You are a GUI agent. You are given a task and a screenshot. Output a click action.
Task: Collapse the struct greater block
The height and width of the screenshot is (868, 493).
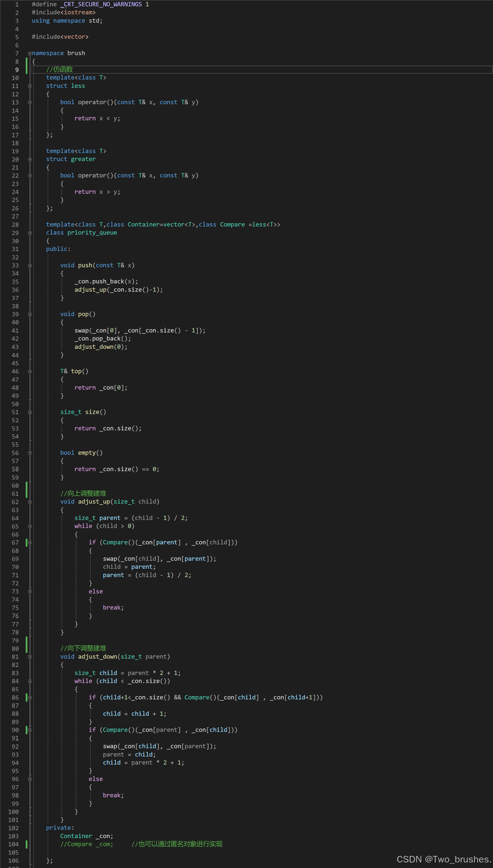click(x=30, y=159)
